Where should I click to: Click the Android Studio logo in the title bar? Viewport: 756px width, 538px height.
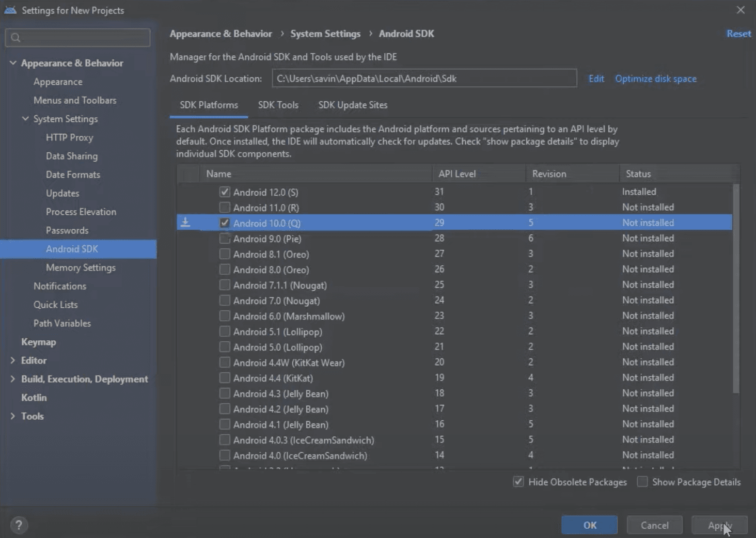pyautogui.click(x=10, y=9)
